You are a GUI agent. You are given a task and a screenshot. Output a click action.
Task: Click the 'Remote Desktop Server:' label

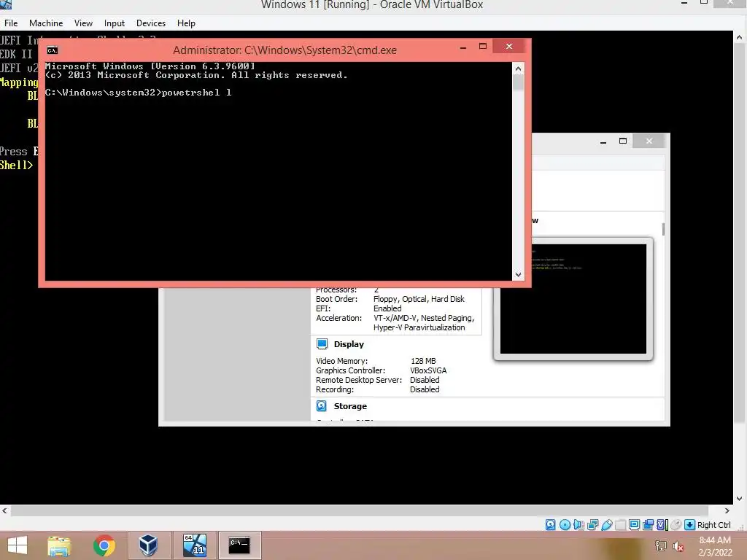(x=359, y=380)
